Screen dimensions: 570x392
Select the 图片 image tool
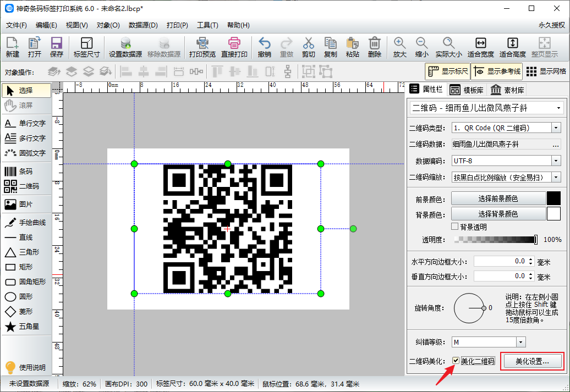click(26, 204)
